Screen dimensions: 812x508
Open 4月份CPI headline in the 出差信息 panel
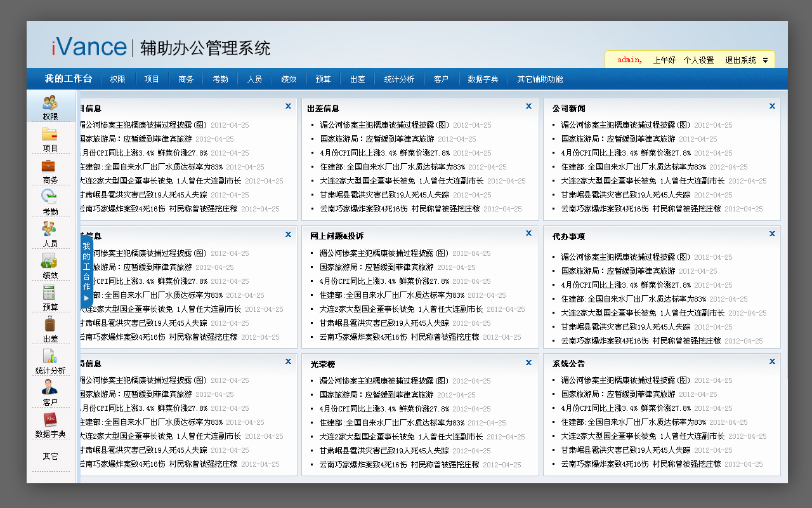(x=384, y=153)
